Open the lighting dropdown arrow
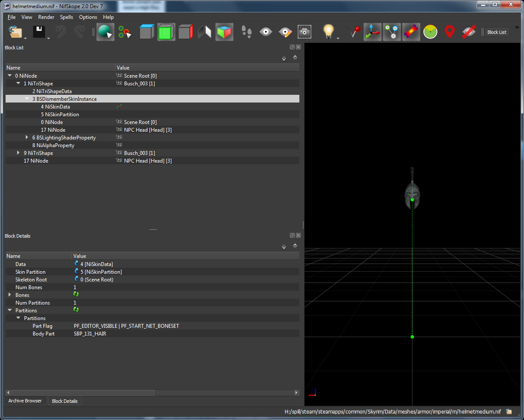This screenshot has height=420, width=524. (338, 39)
